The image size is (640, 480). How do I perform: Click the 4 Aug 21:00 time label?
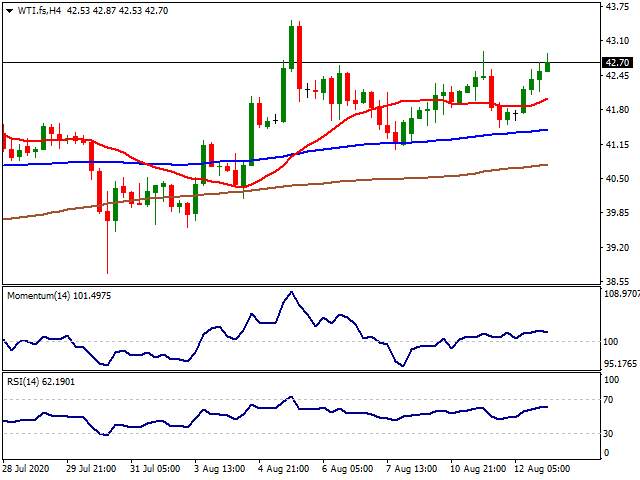click(x=283, y=469)
